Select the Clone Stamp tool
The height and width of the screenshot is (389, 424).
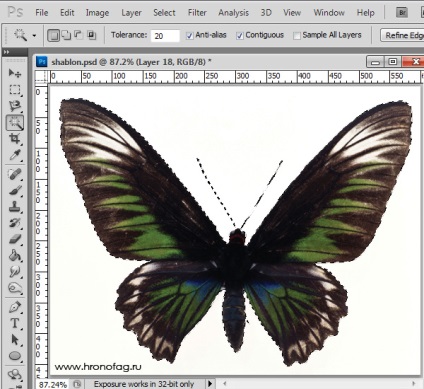point(15,207)
